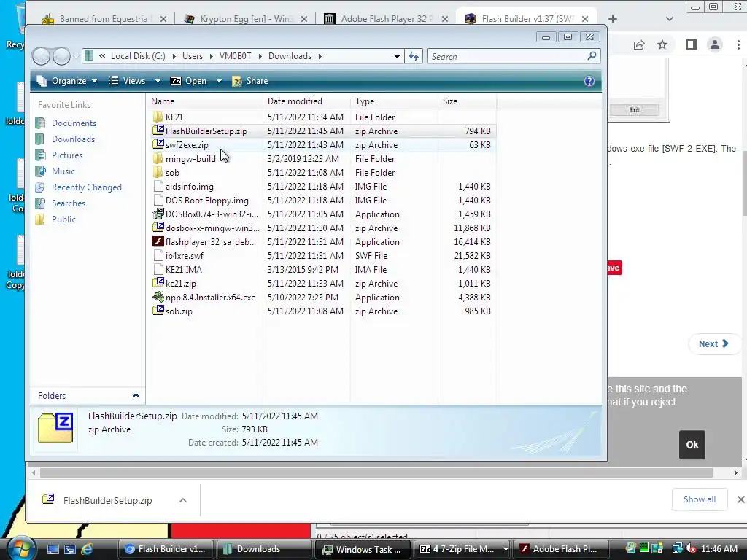
Task: Expand the 7-Zip taskbar group arrow
Action: tap(506, 549)
